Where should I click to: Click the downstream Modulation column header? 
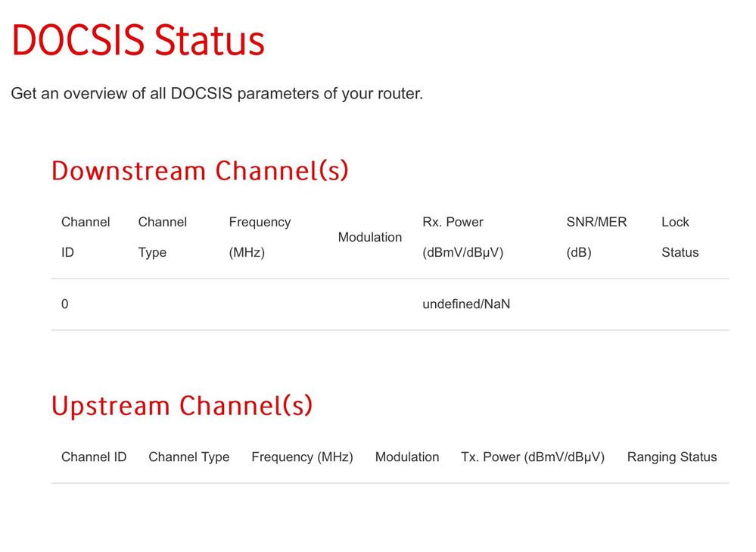point(370,237)
